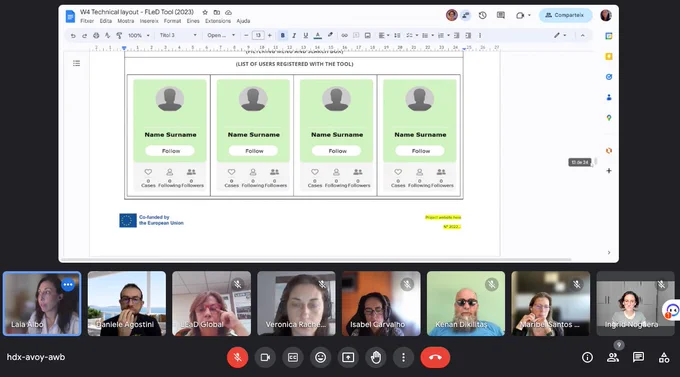
Task: Open the toolbar more options menu
Action: click(x=480, y=36)
